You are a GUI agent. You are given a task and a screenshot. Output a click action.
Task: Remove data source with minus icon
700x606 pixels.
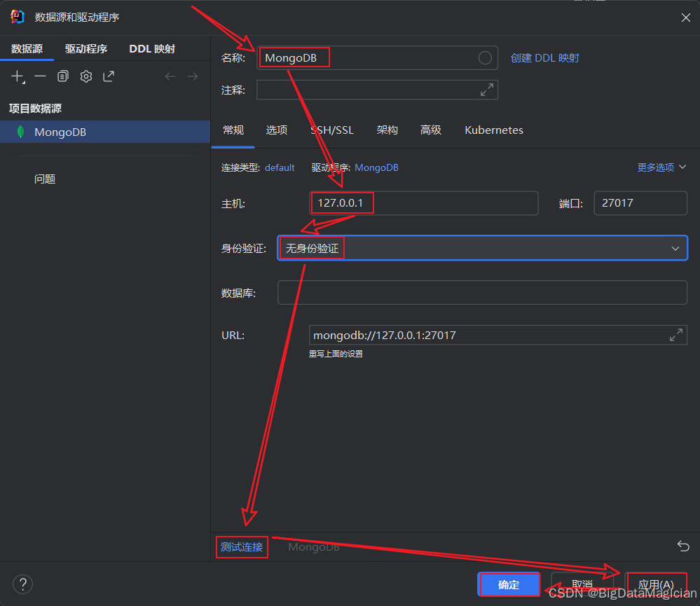coord(41,76)
